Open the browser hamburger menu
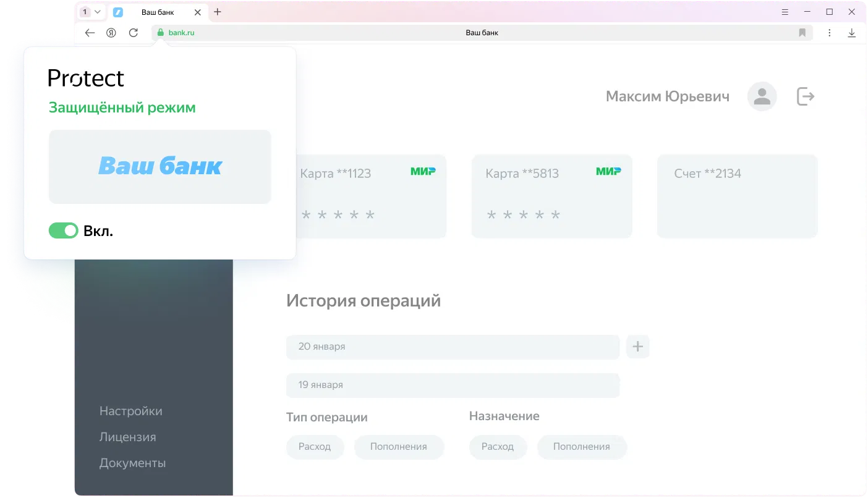 (x=785, y=12)
